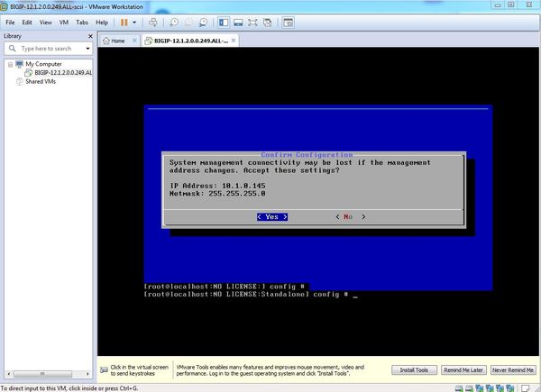Screen dimensions: 541x392
Task: Close the BIGIP-12.1.2.0.0.249.ALL tab
Action: pos(234,41)
